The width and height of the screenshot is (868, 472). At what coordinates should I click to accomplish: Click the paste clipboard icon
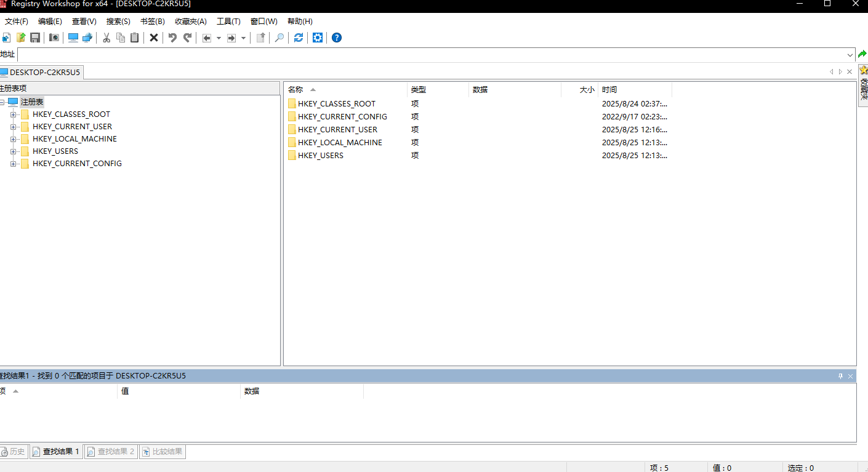134,38
